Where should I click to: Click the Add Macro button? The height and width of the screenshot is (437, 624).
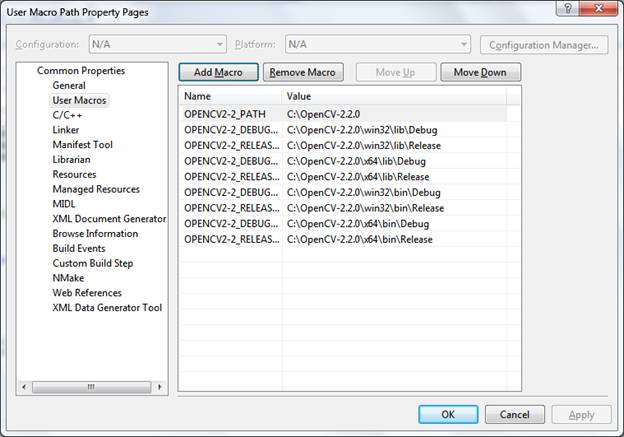218,72
